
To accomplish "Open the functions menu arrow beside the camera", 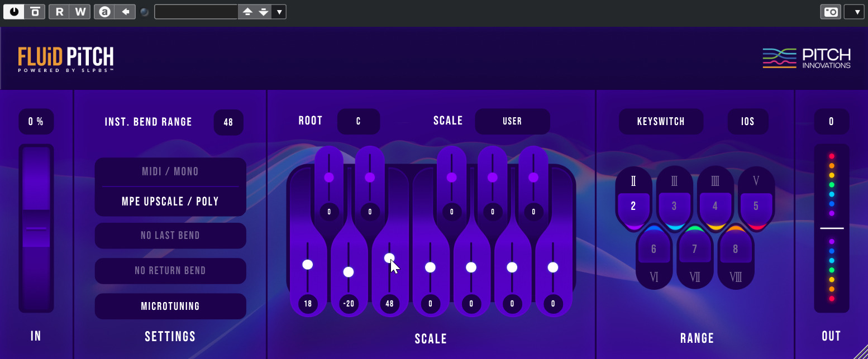I will (855, 12).
